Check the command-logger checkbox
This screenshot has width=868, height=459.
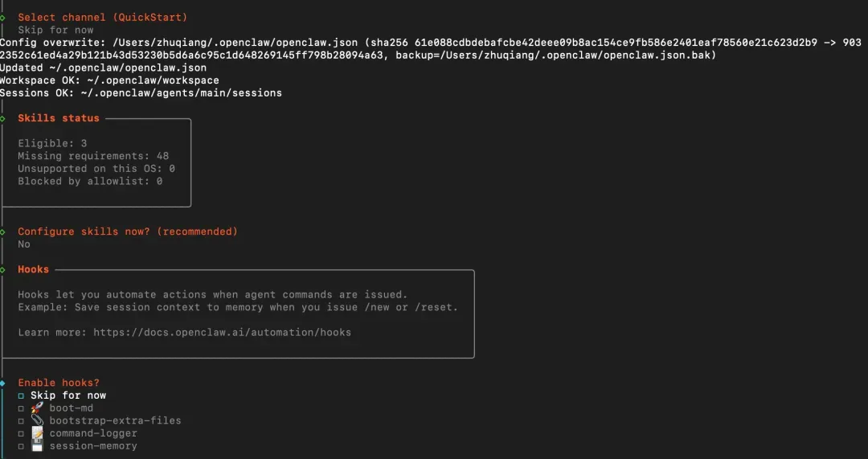tap(21, 434)
